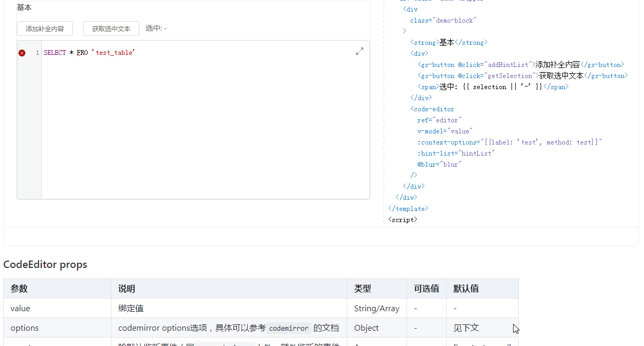Click the Object type cell
The width and height of the screenshot is (644, 346).
[x=377, y=328]
